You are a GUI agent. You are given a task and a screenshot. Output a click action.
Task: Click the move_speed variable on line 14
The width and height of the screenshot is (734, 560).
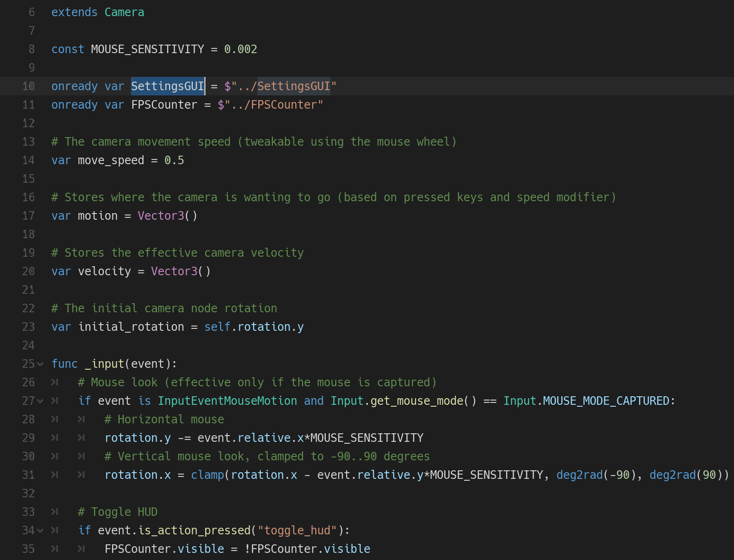(x=111, y=160)
